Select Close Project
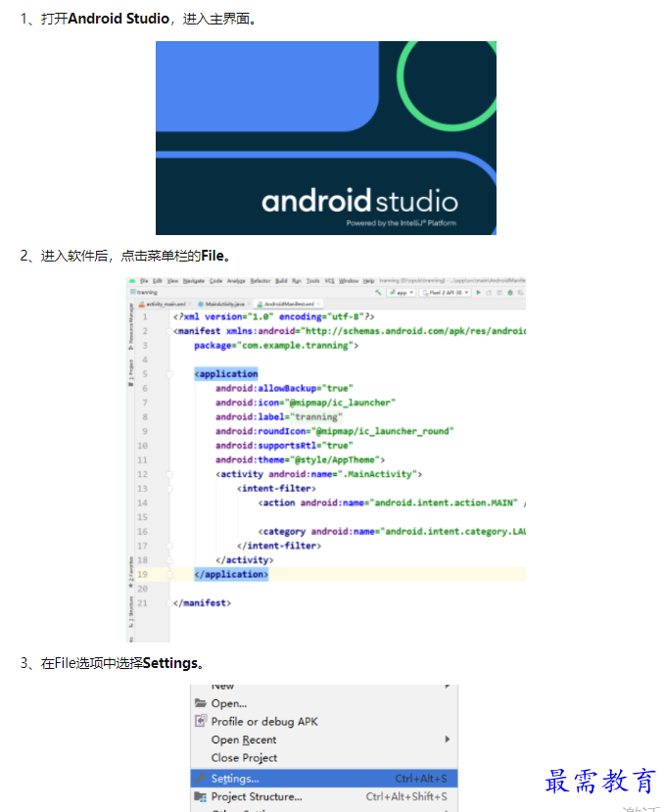Screen dimensions: 664x812 tap(324, 758)
